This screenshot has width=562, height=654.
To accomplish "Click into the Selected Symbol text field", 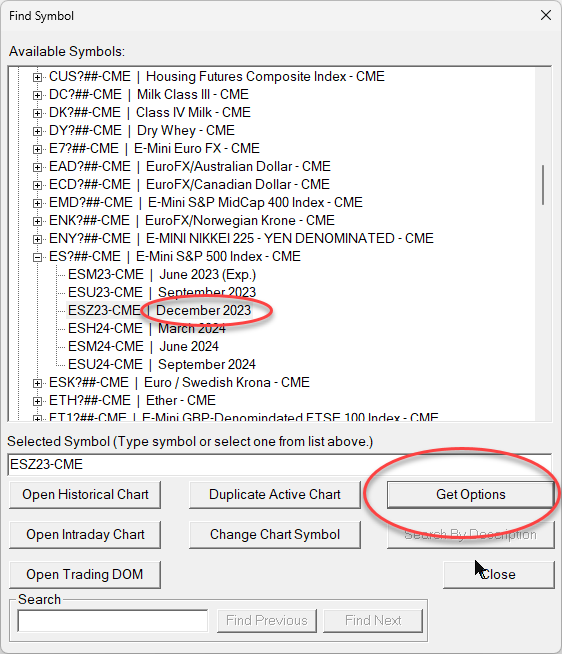I will point(280,465).
